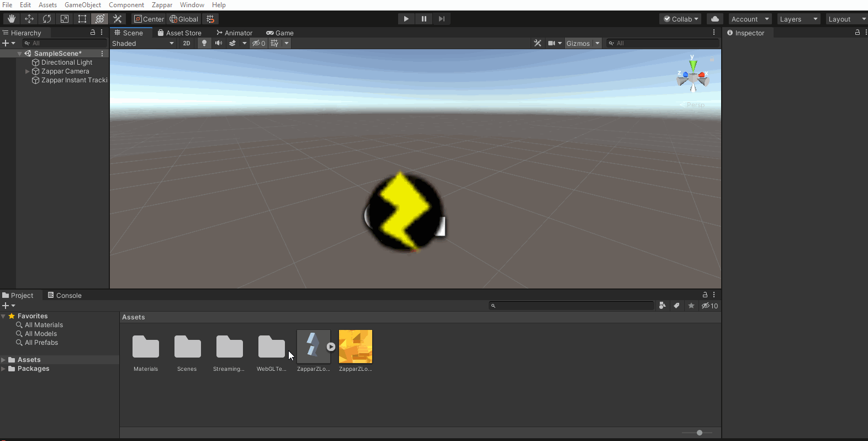Toggle scene lighting
This screenshot has height=441, width=868.
(204, 43)
